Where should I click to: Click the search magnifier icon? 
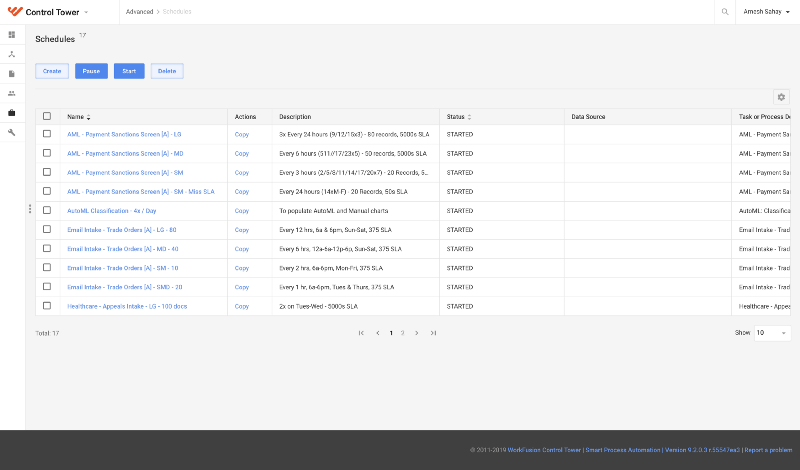(725, 12)
